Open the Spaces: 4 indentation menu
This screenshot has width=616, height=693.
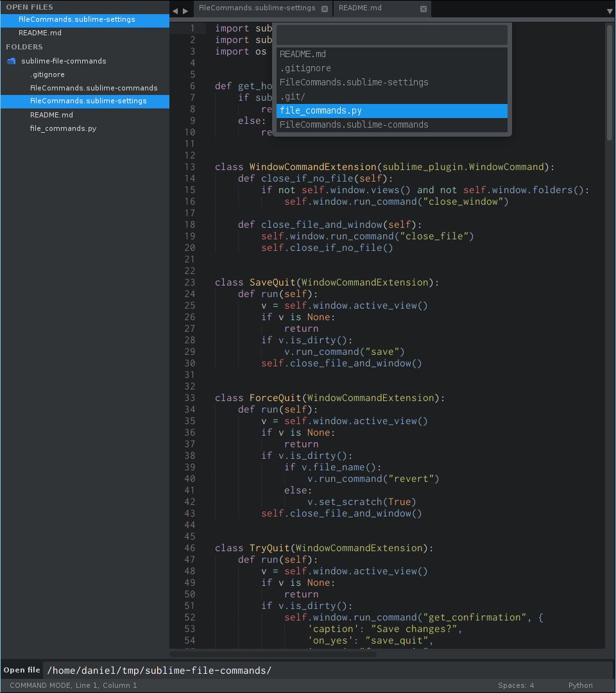point(516,685)
